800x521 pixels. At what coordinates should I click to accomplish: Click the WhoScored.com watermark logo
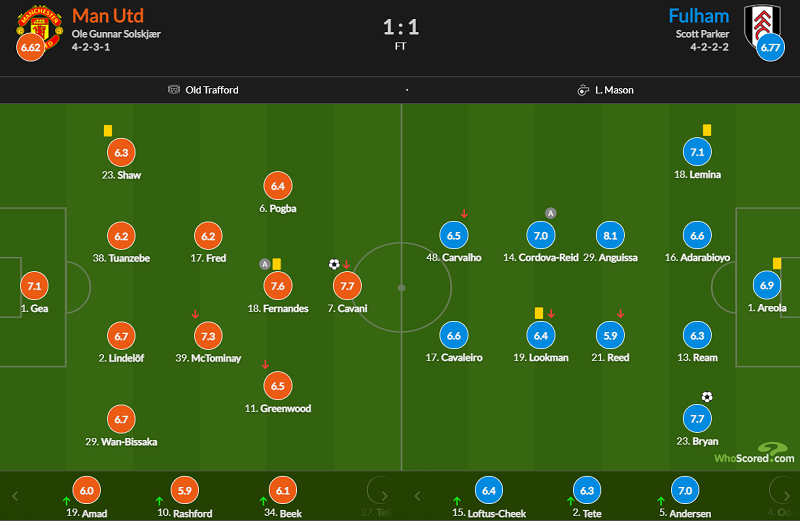click(x=754, y=453)
